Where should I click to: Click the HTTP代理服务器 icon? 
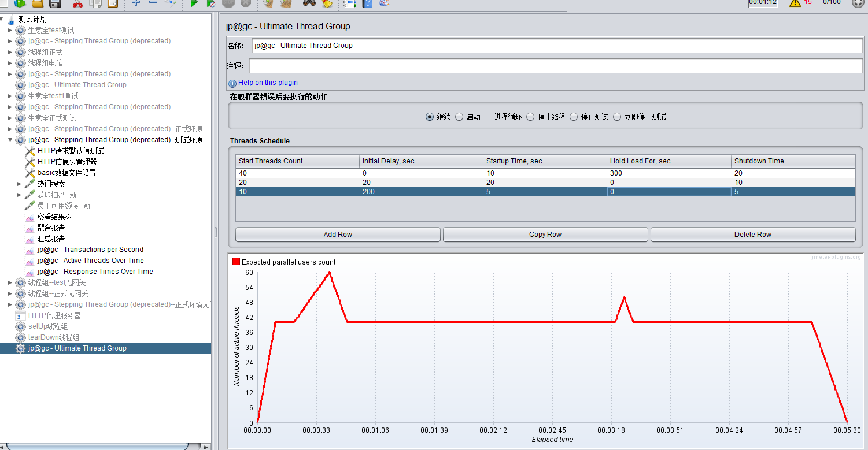[x=21, y=315]
